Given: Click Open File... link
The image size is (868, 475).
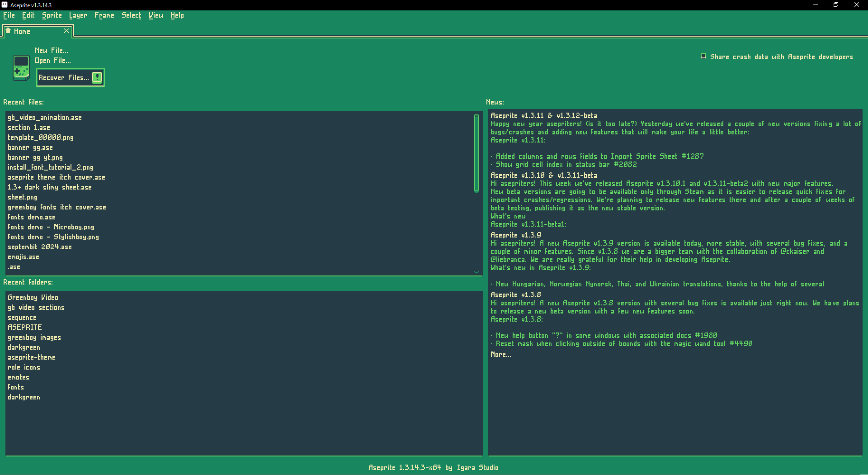Looking at the screenshot, I should tap(53, 61).
